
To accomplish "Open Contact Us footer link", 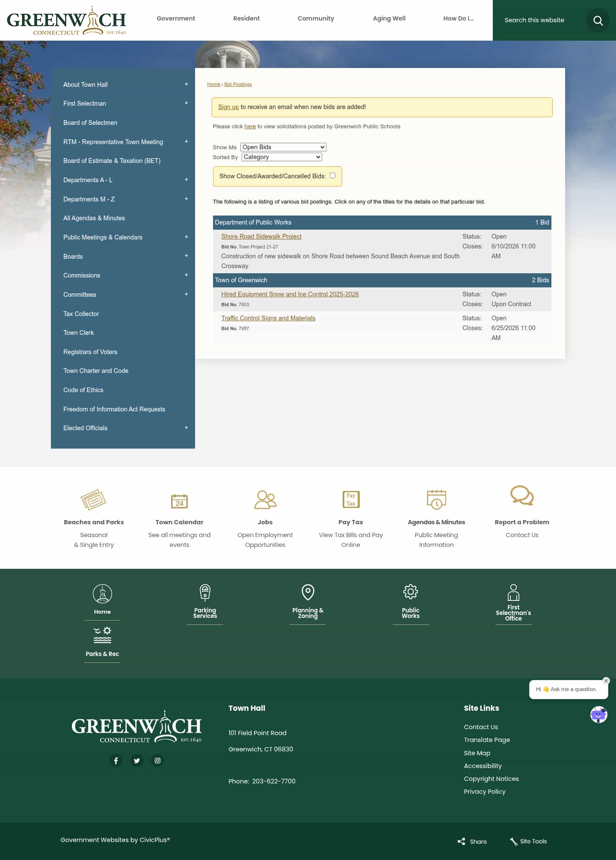I will 481,727.
